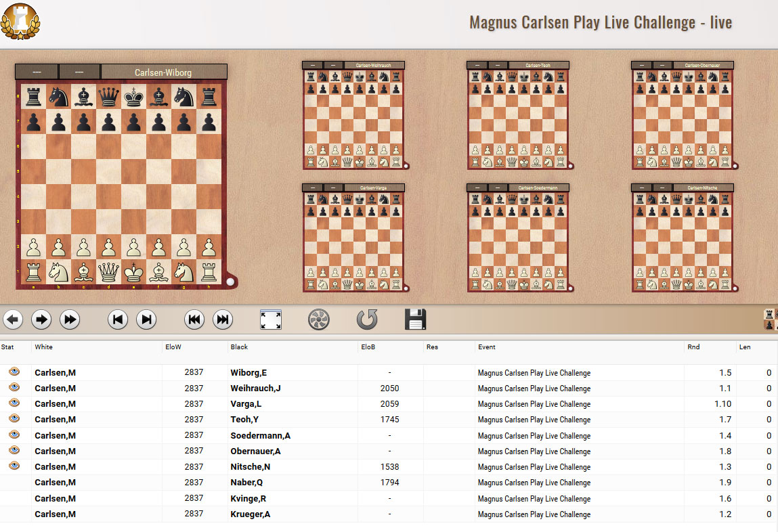
Task: Collapse the Carlsen-Varga mini board header
Action: (x=311, y=187)
